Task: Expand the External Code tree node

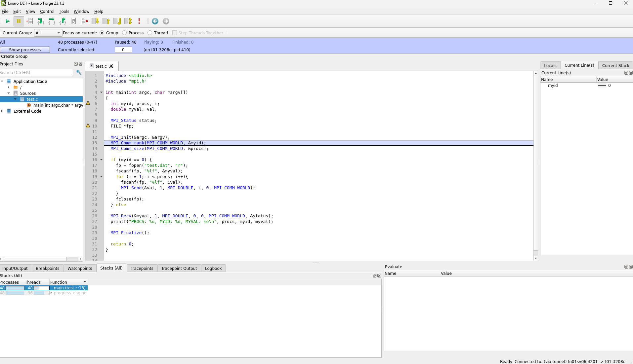Action: 2,111
